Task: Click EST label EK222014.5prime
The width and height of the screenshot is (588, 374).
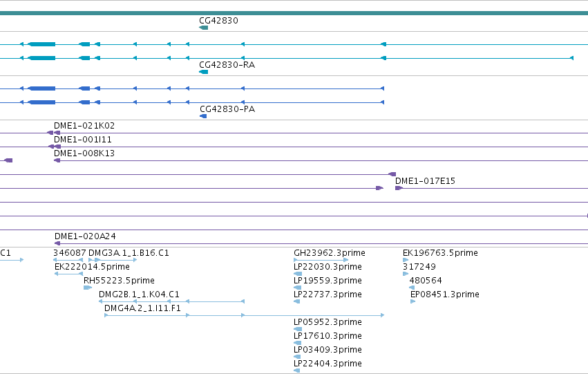Action: tap(92, 267)
